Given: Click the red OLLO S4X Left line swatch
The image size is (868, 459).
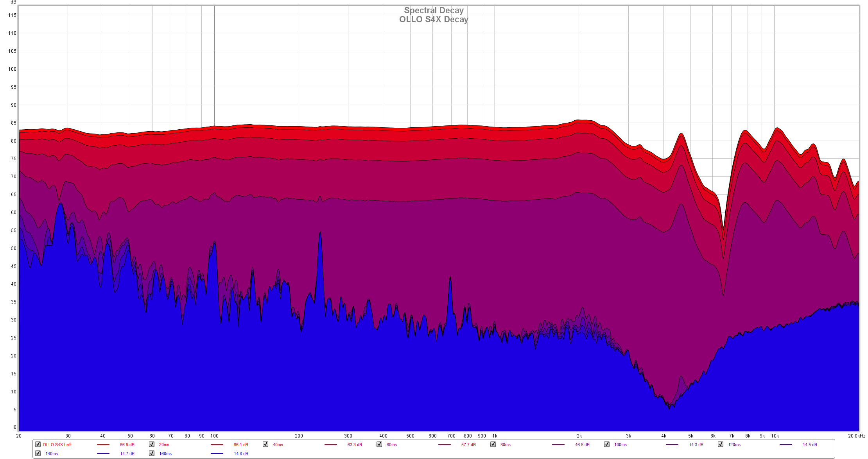Looking at the screenshot, I should coord(103,445).
